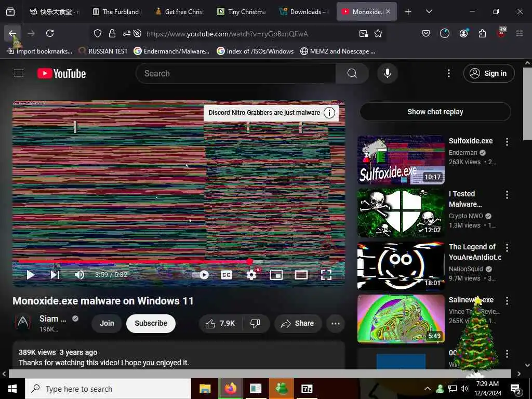The image size is (532, 399).
Task: Dislike the video
Action: pos(256,323)
